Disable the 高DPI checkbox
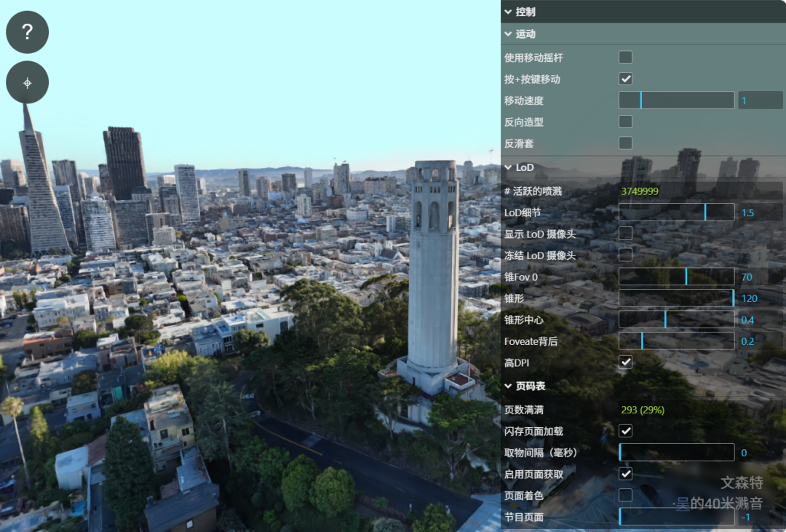Viewport: 786px width, 532px height. pyautogui.click(x=625, y=362)
